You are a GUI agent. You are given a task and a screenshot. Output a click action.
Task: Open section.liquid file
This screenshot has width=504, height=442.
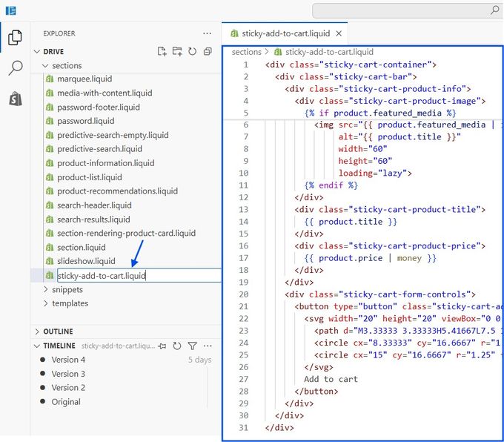(x=81, y=248)
